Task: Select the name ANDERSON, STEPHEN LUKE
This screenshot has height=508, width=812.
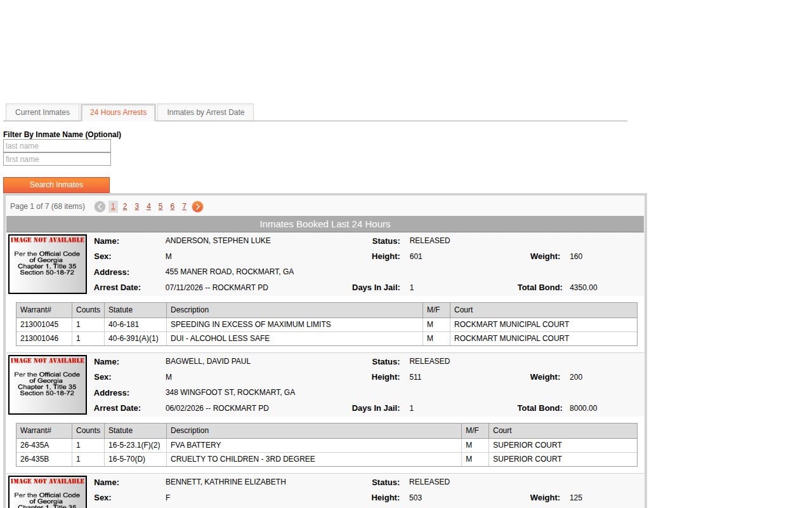Action: click(x=218, y=241)
